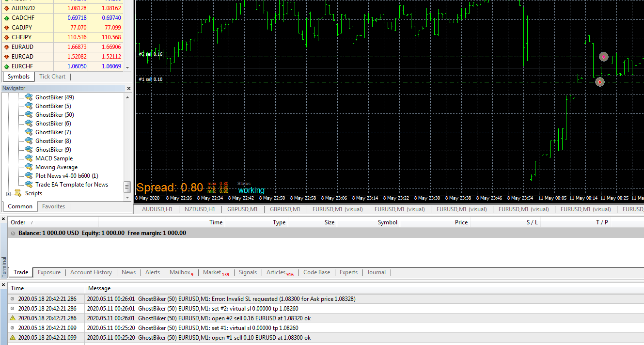Select GhostBiker (7) in Navigator
The image size is (644, 345).
click(x=53, y=132)
